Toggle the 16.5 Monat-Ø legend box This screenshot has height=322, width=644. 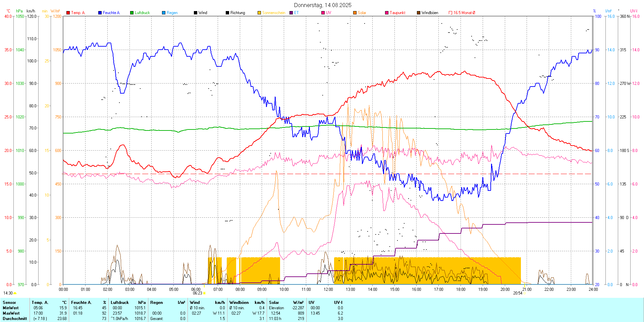coord(450,13)
